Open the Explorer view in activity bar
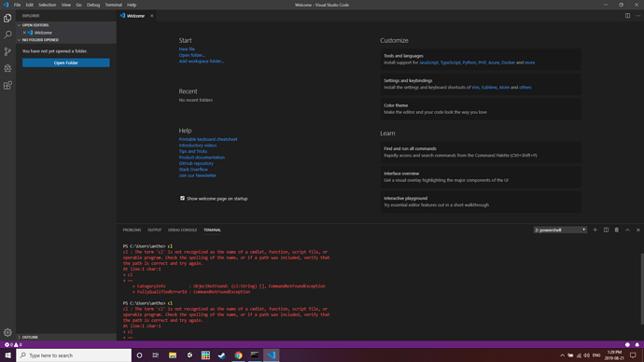Viewport: 644px width, 362px height. click(7, 18)
